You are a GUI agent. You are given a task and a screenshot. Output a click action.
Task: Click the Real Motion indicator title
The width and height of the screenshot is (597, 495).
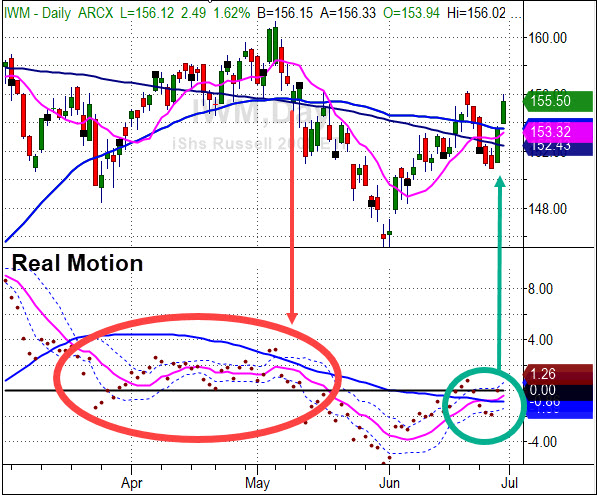point(77,263)
